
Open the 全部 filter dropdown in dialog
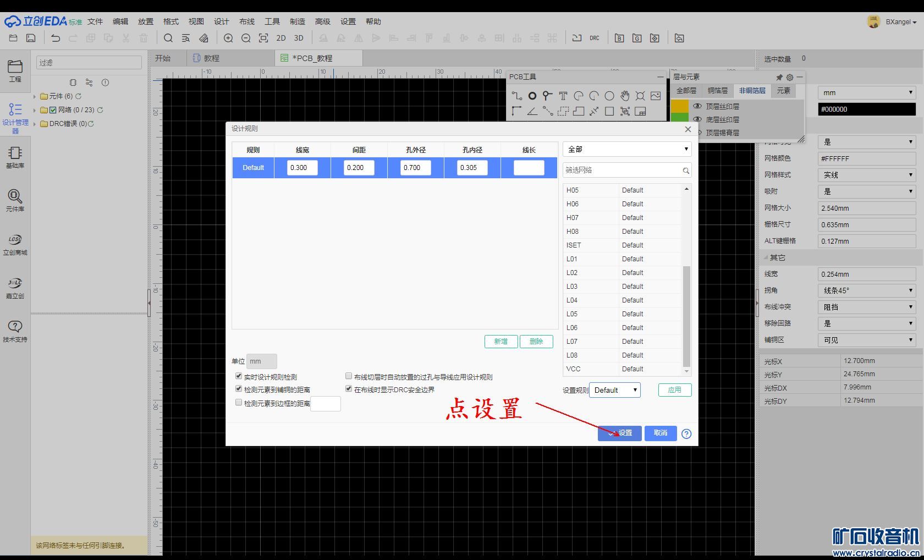627,149
